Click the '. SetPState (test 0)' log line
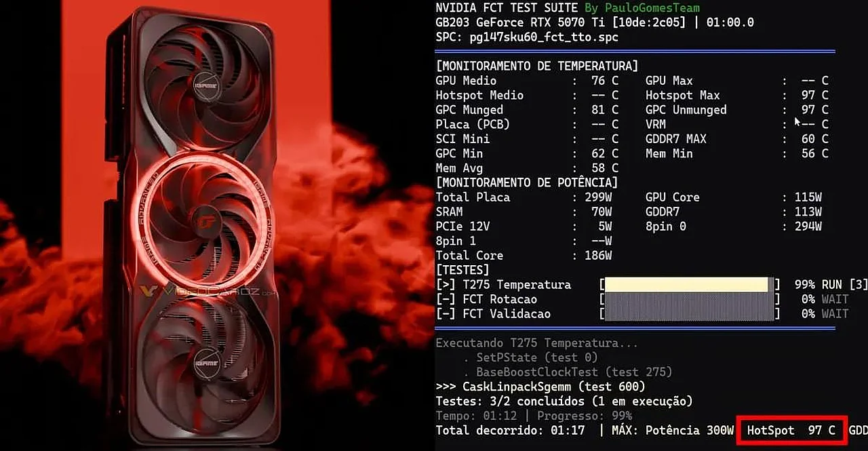This screenshot has height=451, width=868. coord(532,357)
